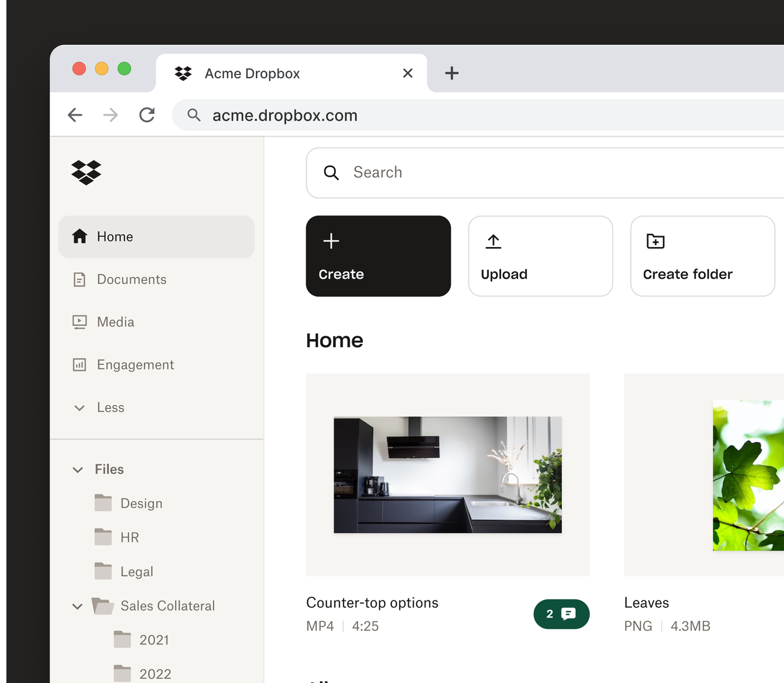Screen dimensions: 784x683
Task: Open the Counter-top options kitchen thumbnail
Action: click(x=447, y=475)
